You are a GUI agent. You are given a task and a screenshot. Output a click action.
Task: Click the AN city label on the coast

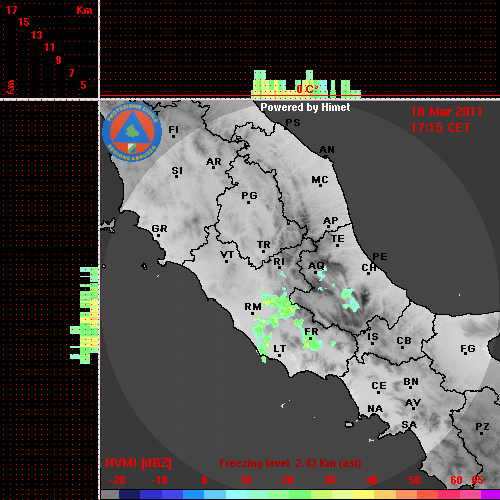click(327, 150)
